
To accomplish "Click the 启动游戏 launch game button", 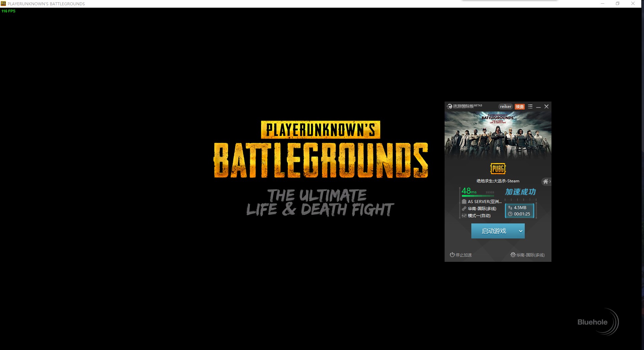I will (494, 231).
